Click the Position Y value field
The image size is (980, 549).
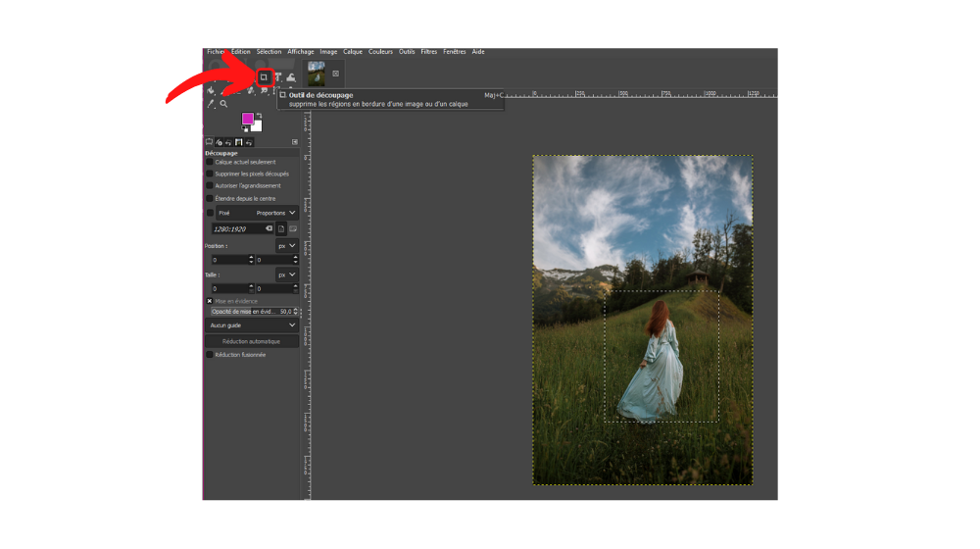pyautogui.click(x=273, y=260)
